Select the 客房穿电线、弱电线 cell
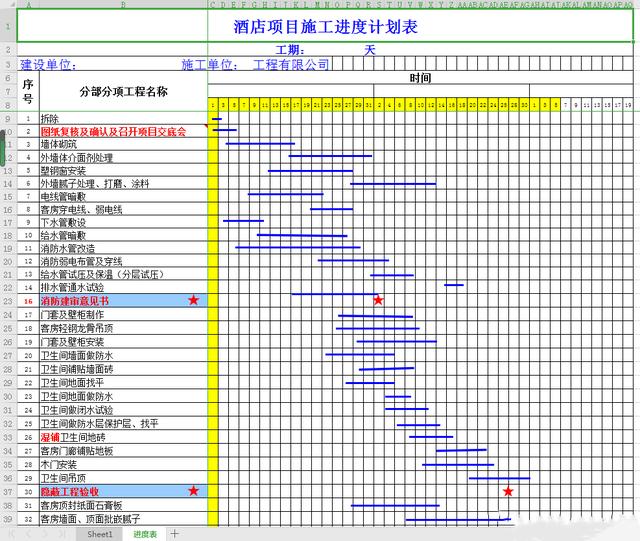The width and height of the screenshot is (640, 541). [x=124, y=210]
